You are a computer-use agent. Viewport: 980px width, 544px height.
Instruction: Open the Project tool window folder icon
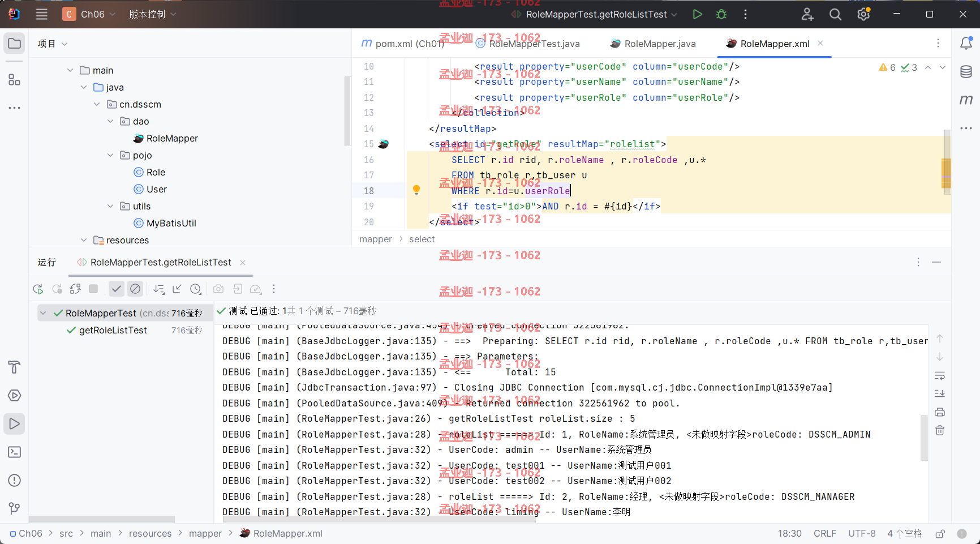click(15, 44)
